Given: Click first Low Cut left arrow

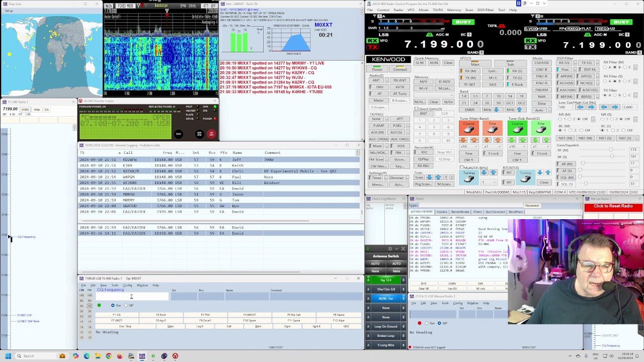Looking at the screenshot, I should click(580, 107).
